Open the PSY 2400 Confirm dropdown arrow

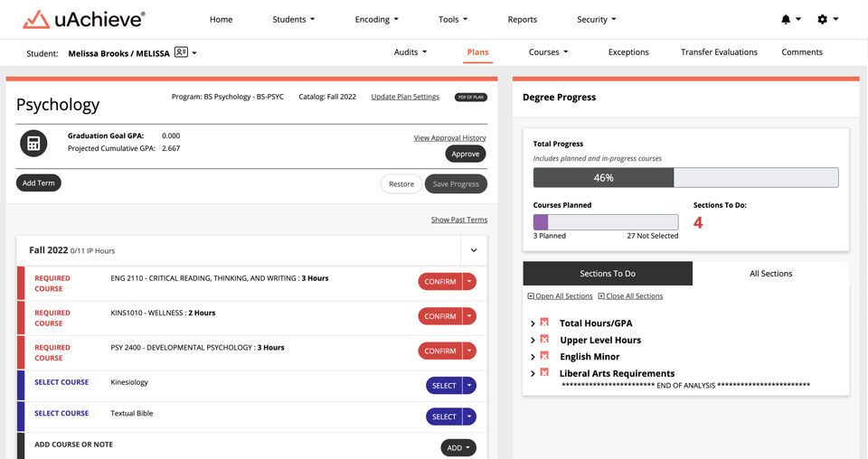tap(469, 351)
